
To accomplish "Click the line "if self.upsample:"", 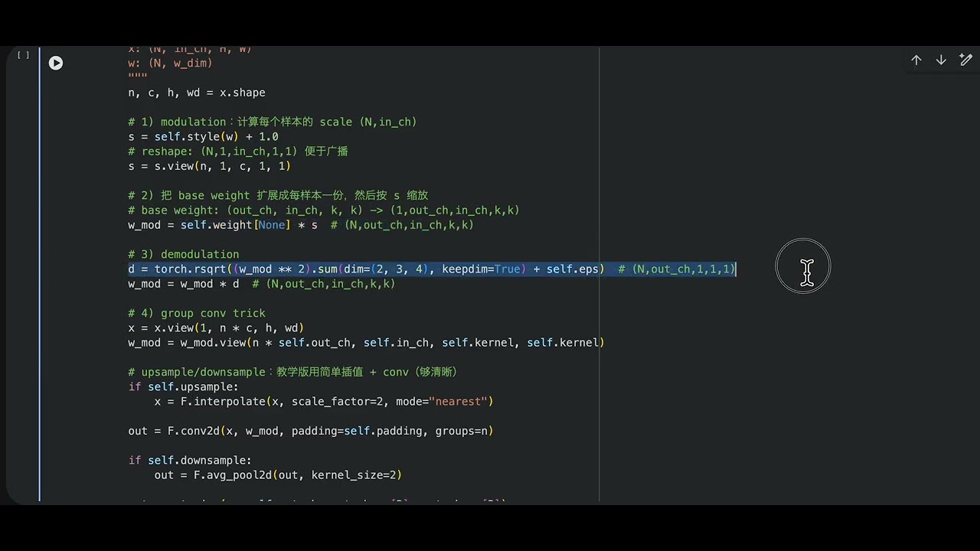I will point(184,386).
